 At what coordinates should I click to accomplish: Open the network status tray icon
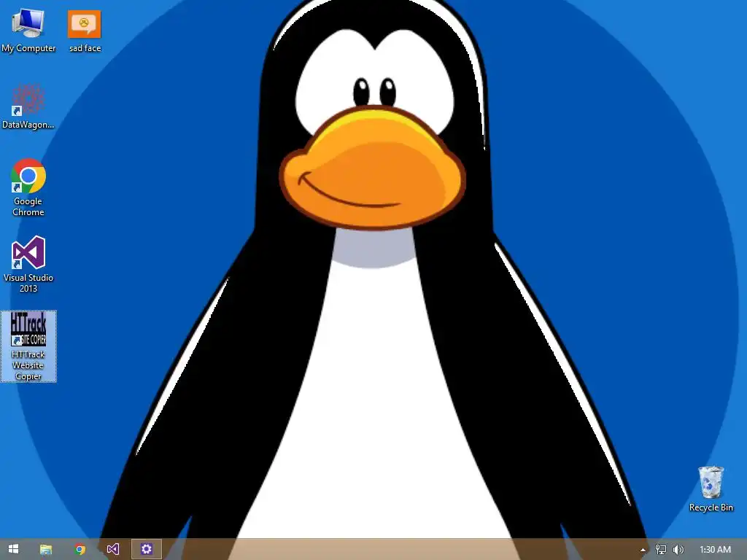click(660, 550)
